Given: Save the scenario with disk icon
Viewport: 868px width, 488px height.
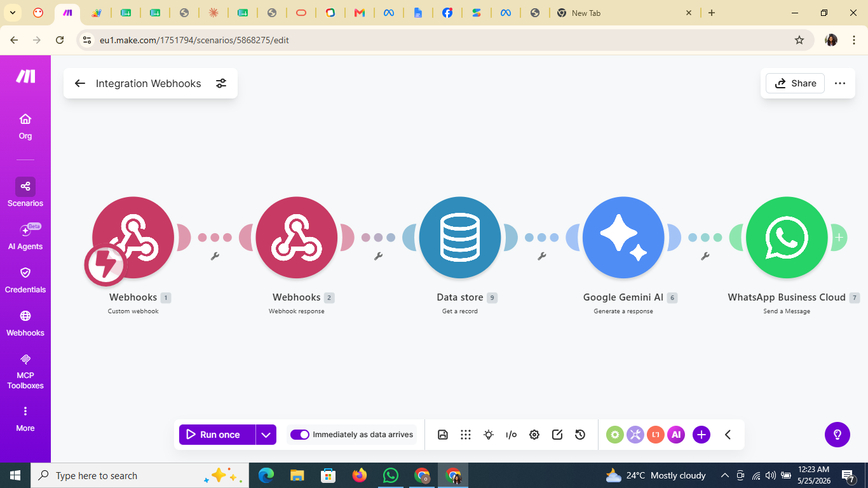Looking at the screenshot, I should click(x=443, y=435).
